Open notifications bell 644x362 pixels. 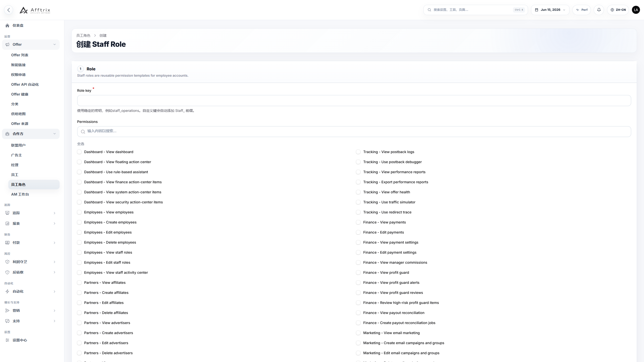[x=599, y=10]
